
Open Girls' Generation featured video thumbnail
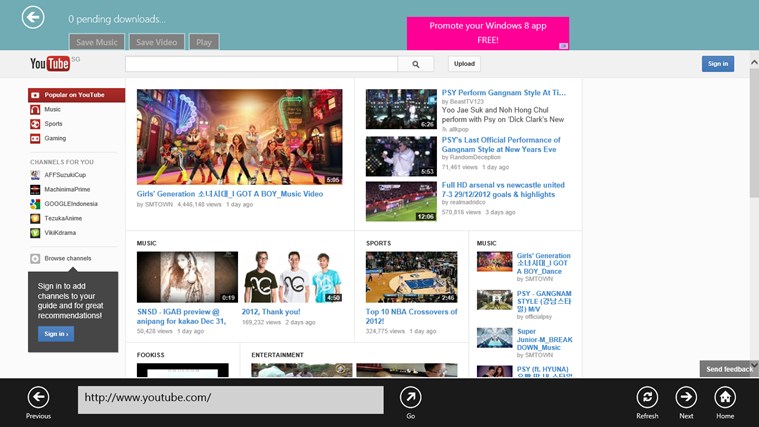pyautogui.click(x=239, y=137)
